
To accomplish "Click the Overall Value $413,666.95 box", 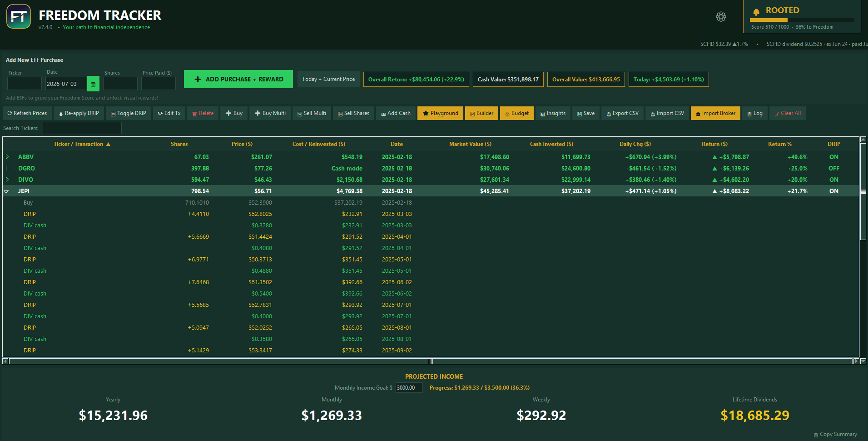I will (x=586, y=79).
